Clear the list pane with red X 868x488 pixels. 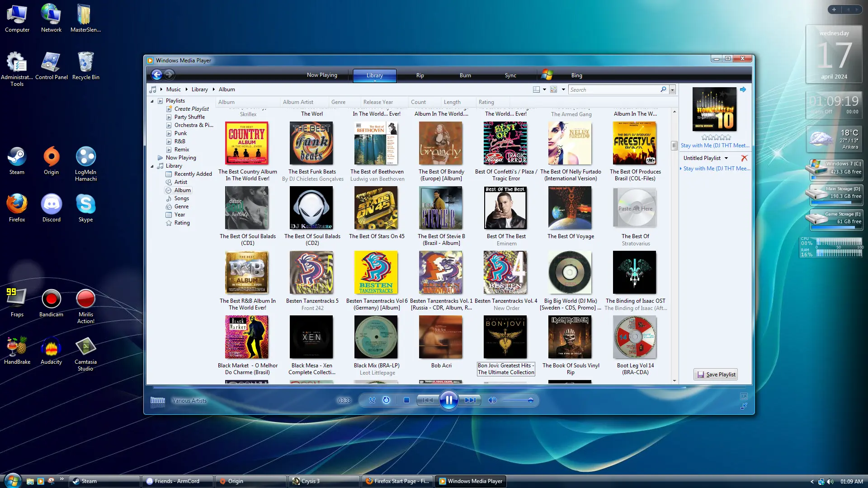coord(744,158)
